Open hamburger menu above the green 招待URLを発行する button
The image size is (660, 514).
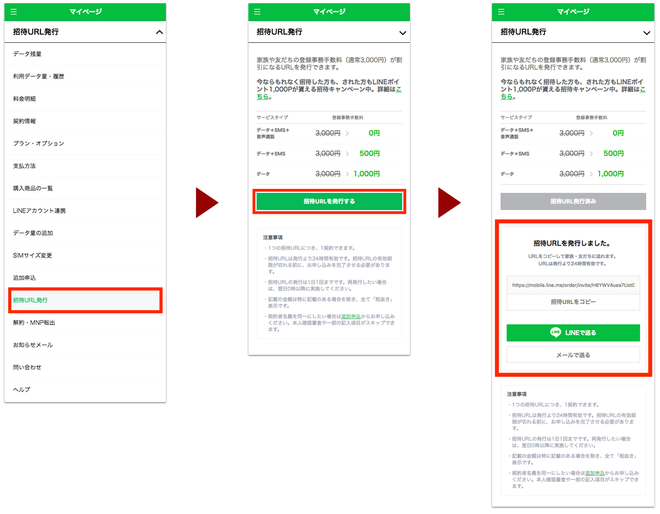click(257, 12)
